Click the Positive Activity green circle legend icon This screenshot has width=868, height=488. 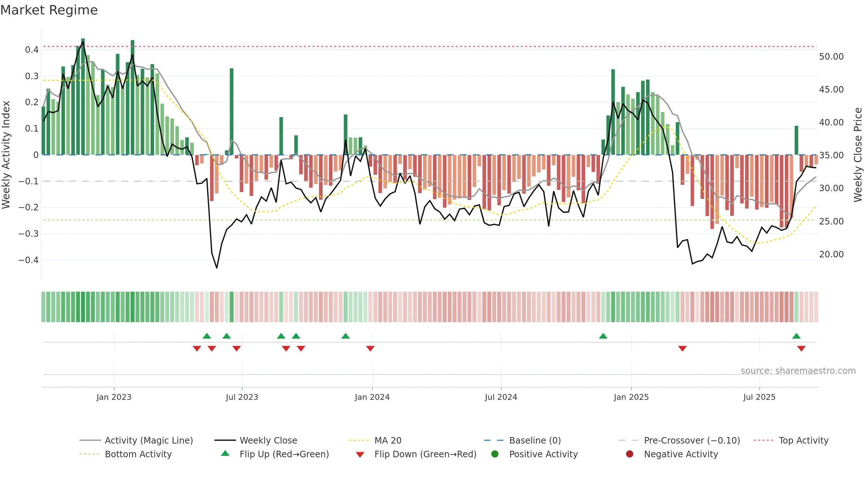495,454
